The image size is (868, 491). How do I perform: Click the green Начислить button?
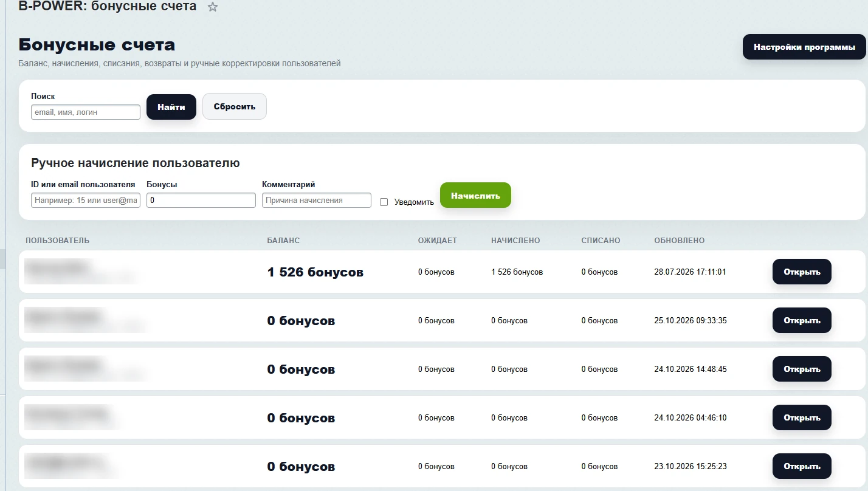pos(475,196)
